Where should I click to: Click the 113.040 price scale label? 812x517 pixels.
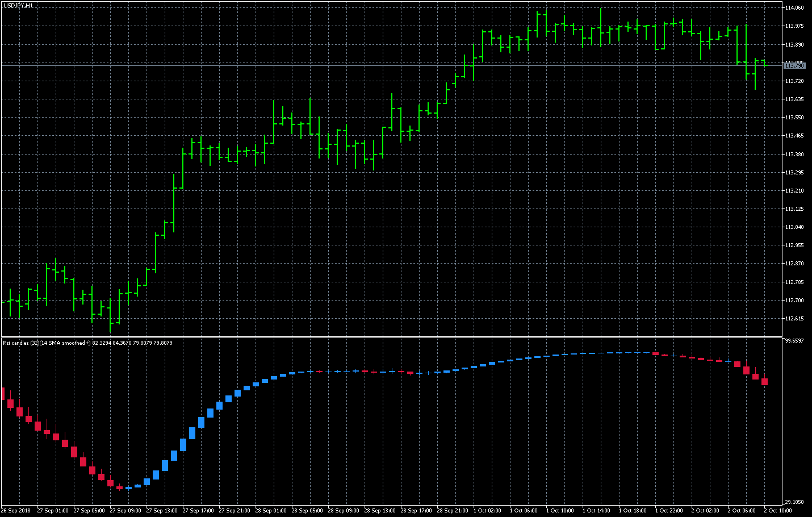(794, 227)
